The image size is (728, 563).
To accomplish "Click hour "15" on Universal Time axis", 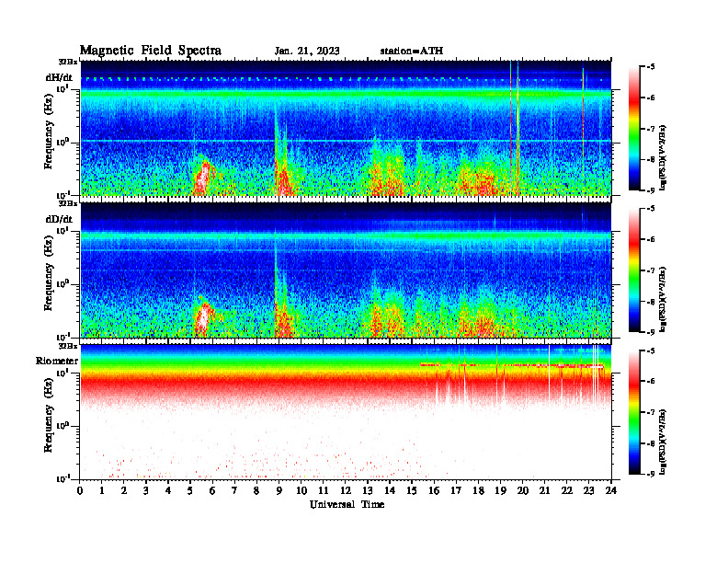I will [412, 490].
